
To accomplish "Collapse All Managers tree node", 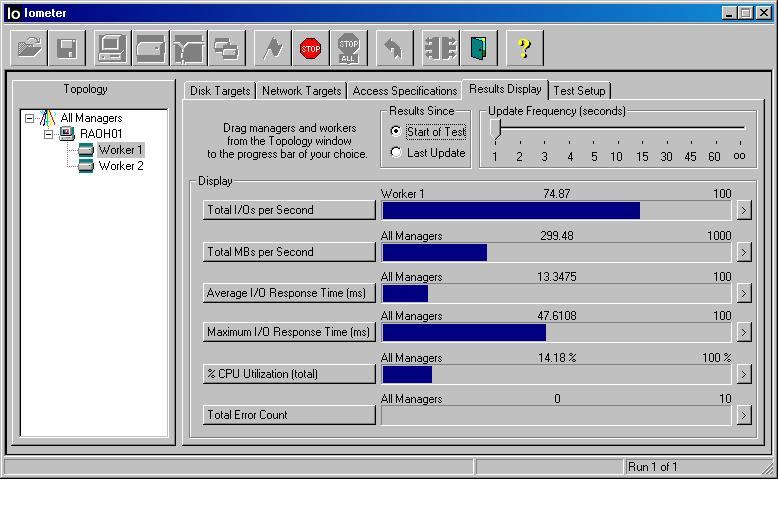I will point(30,118).
